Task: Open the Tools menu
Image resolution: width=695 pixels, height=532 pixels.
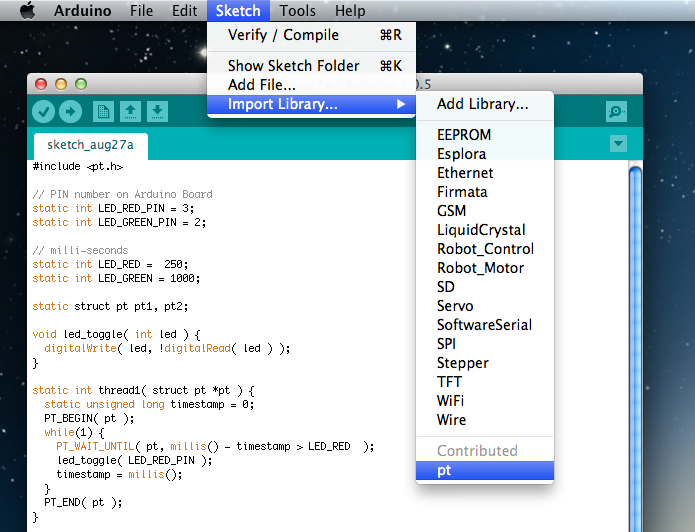Action: click(x=297, y=10)
